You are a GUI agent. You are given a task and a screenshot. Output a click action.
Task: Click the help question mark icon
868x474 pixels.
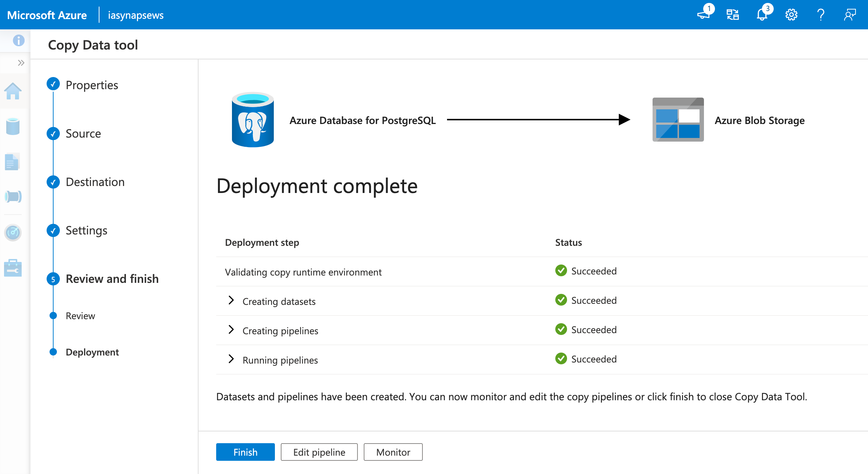(821, 15)
